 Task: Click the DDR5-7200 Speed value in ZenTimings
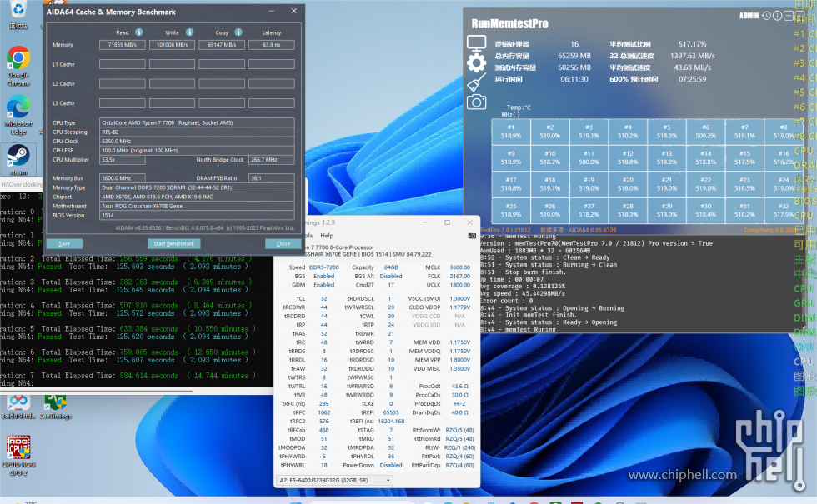[x=323, y=267]
